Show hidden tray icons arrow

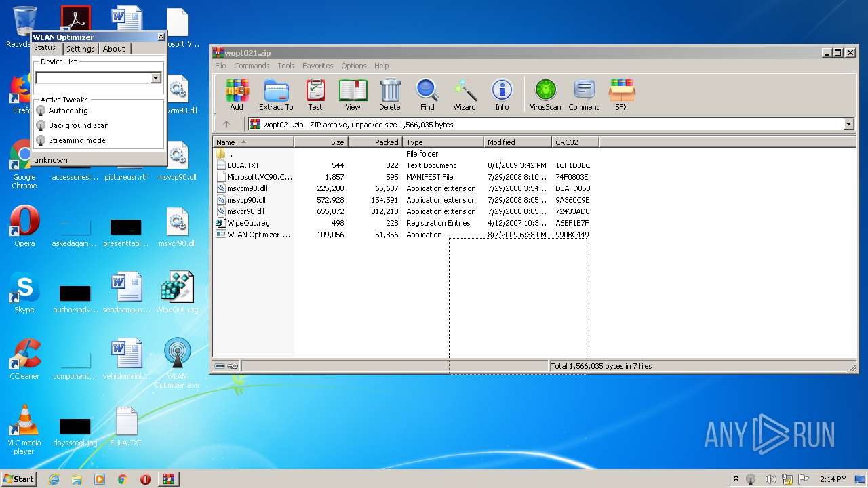tap(736, 479)
